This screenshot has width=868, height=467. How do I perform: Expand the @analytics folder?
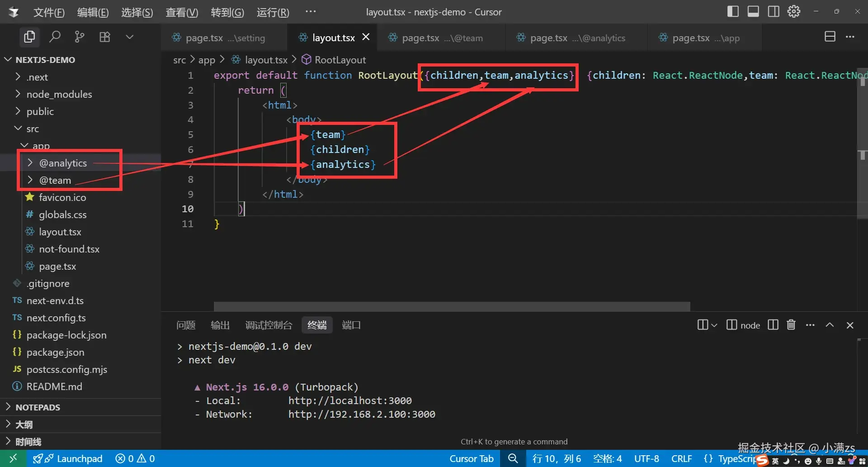click(x=62, y=163)
